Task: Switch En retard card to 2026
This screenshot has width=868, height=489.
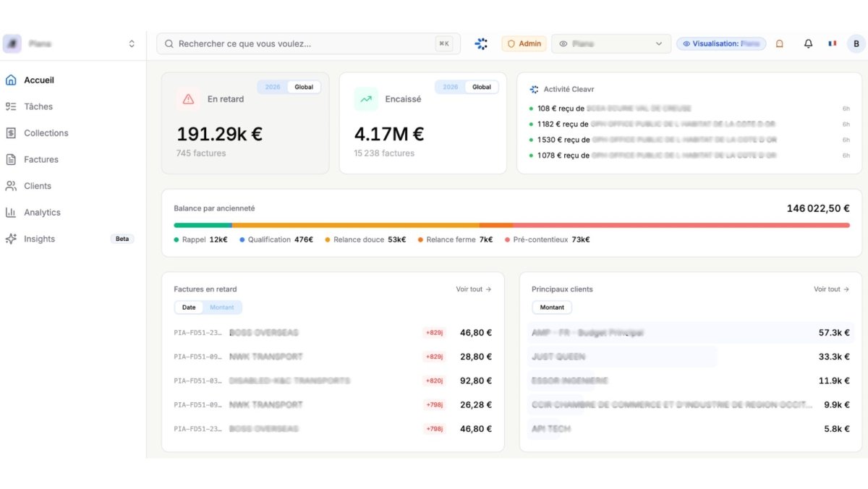Action: [273, 87]
